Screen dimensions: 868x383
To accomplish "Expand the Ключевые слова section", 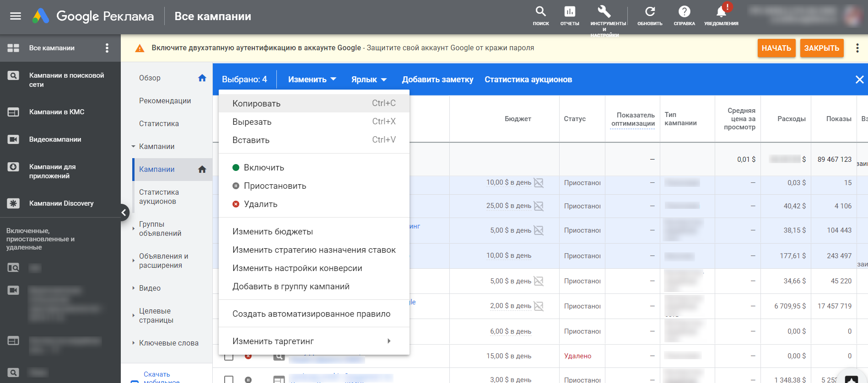I will point(168,343).
